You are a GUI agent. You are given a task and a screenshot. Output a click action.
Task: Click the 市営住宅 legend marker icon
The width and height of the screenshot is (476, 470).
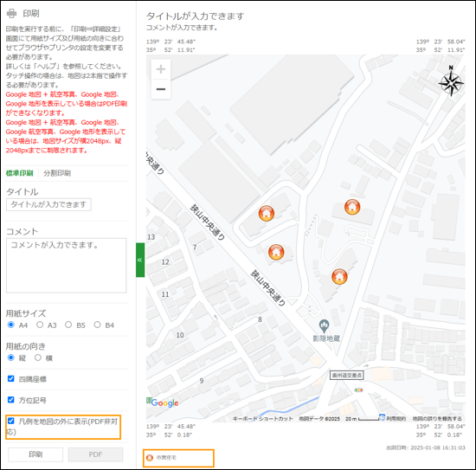150,458
